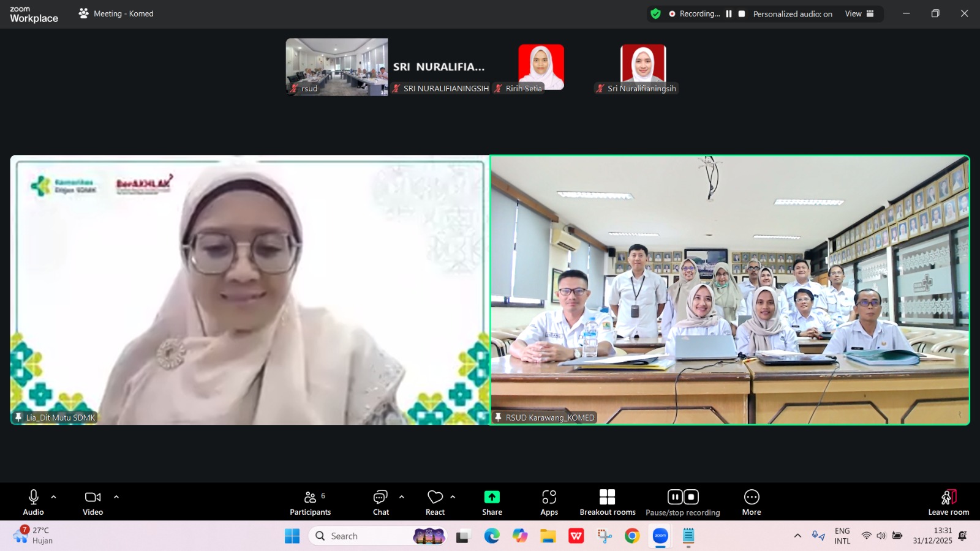980x551 pixels.
Task: Open the View layout menu
Action: tap(859, 13)
